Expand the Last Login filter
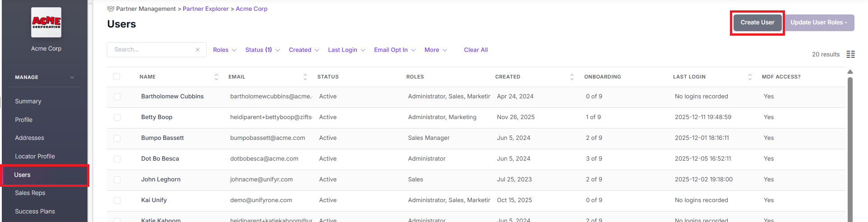Image resolution: width=868 pixels, height=222 pixels. tap(346, 50)
